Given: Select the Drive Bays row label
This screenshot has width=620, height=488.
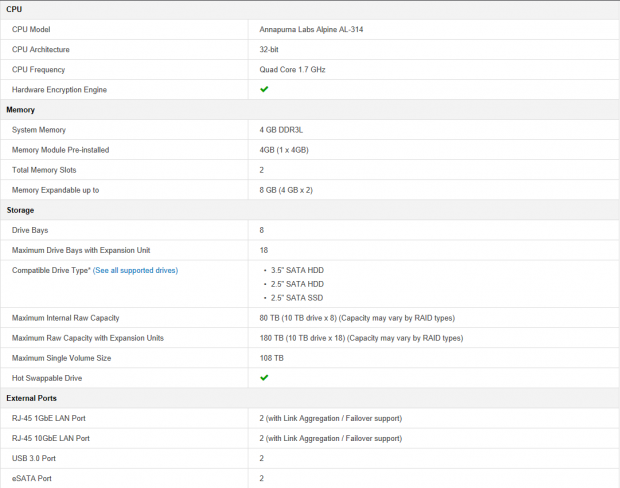Looking at the screenshot, I should (30, 230).
